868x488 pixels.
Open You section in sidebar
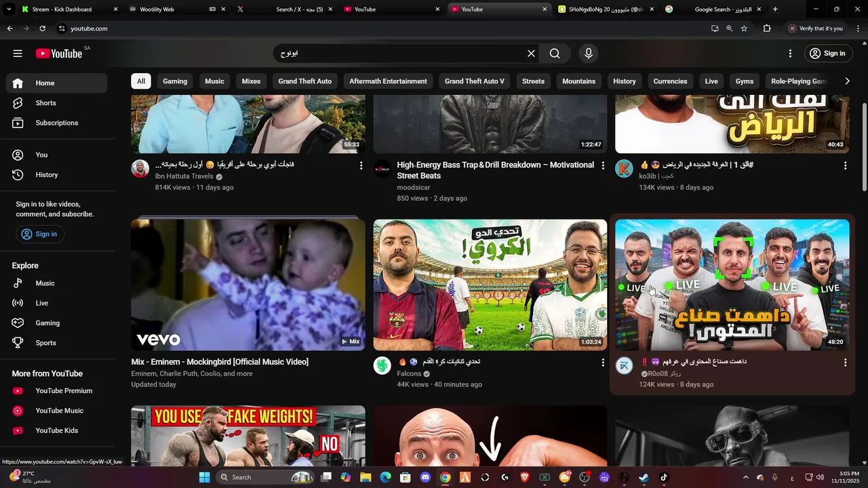tap(57, 155)
